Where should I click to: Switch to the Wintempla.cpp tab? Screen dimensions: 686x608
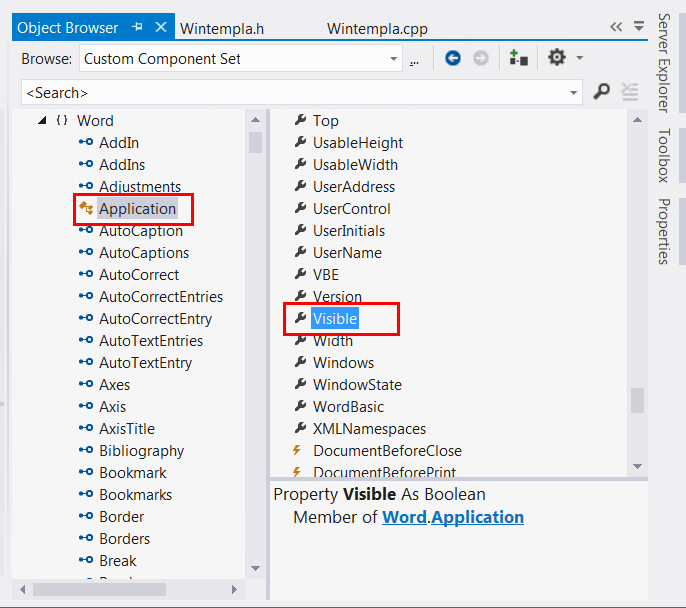[377, 29]
